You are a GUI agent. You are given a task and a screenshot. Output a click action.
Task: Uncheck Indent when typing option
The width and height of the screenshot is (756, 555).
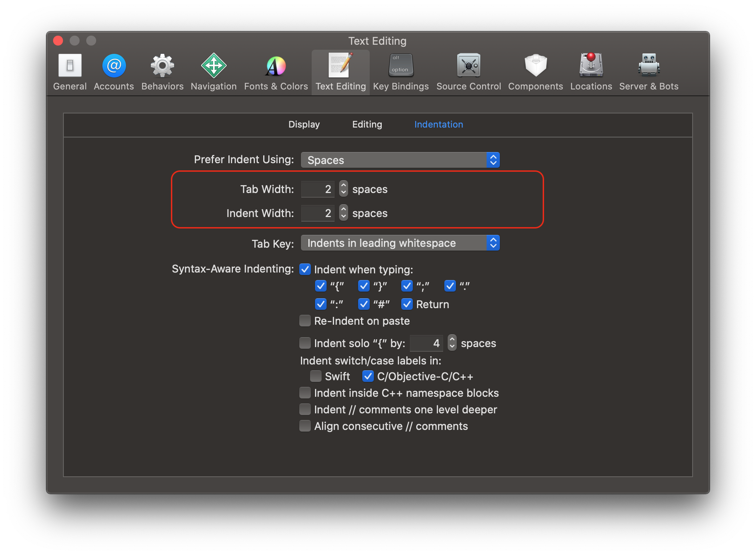point(305,270)
